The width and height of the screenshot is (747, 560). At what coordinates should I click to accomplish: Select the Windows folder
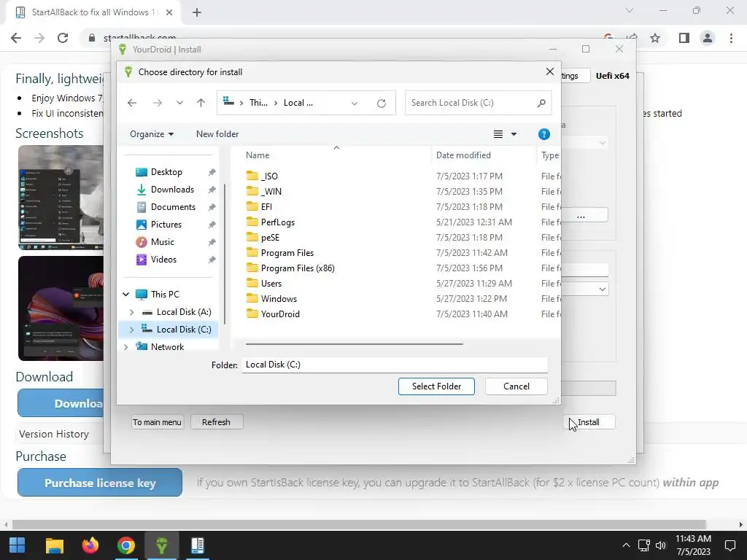pyautogui.click(x=279, y=298)
